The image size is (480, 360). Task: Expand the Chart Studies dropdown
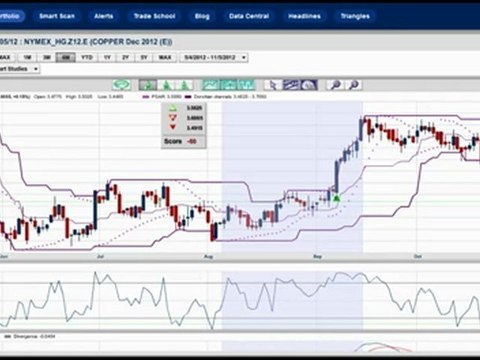pos(19,69)
